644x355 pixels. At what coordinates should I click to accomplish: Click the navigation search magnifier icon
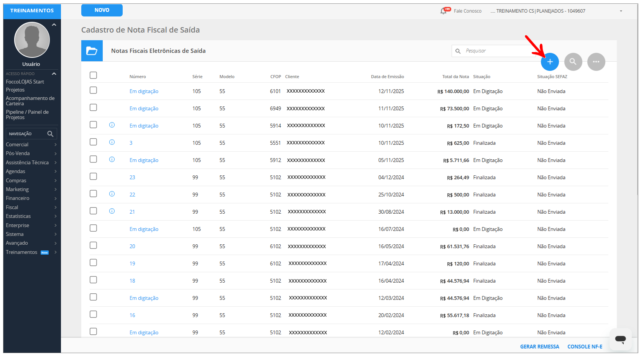click(50, 134)
